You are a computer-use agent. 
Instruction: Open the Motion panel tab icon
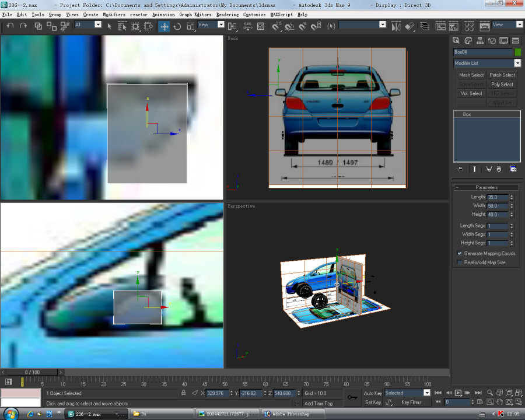492,40
